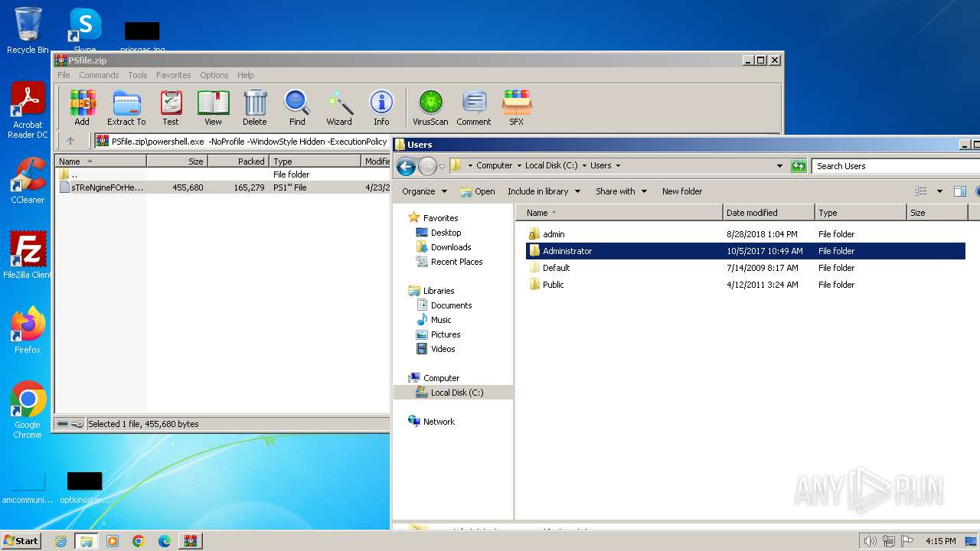980x551 pixels.
Task: Sort by the Date modified column
Action: (x=769, y=213)
